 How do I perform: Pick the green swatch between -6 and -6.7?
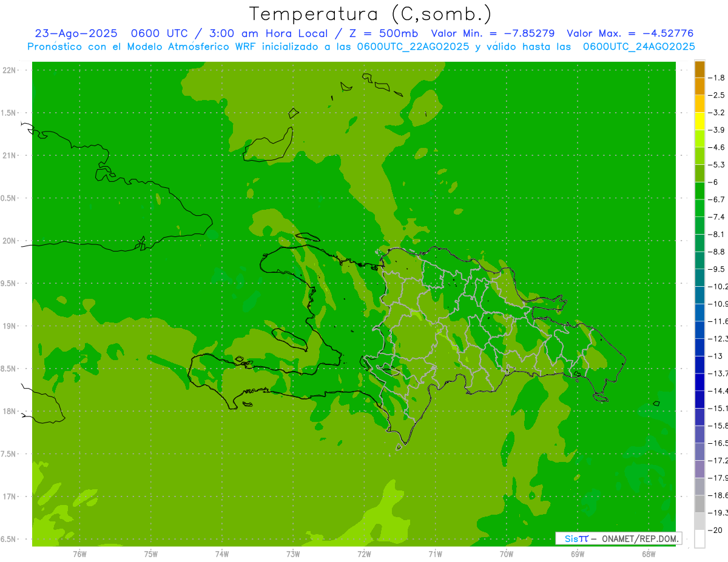[699, 191]
